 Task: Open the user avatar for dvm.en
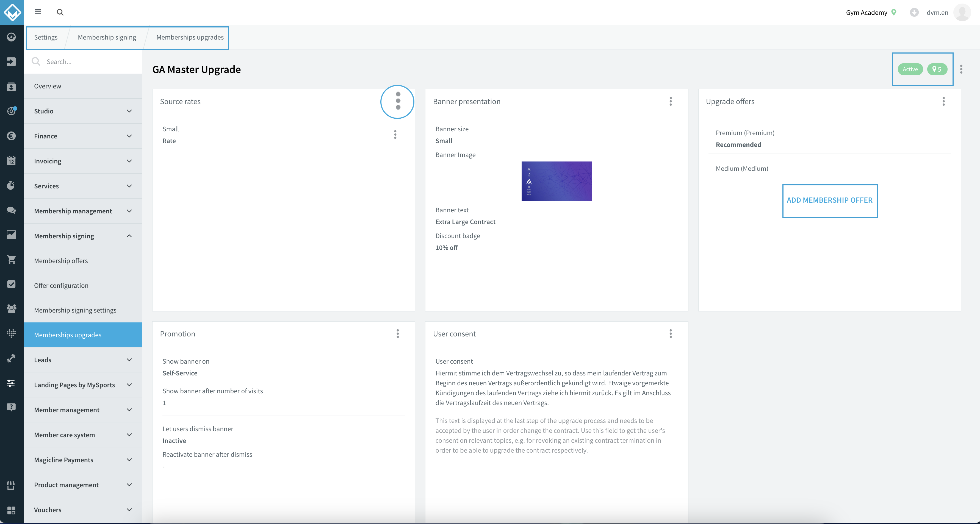tap(962, 12)
